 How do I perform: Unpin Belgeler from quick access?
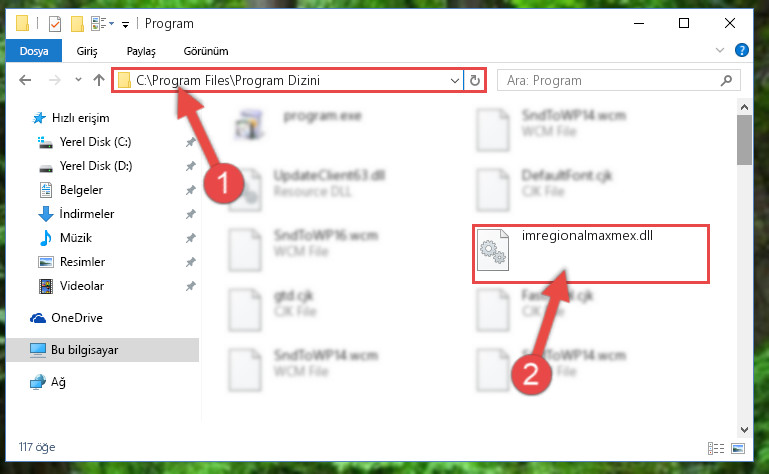pos(190,190)
